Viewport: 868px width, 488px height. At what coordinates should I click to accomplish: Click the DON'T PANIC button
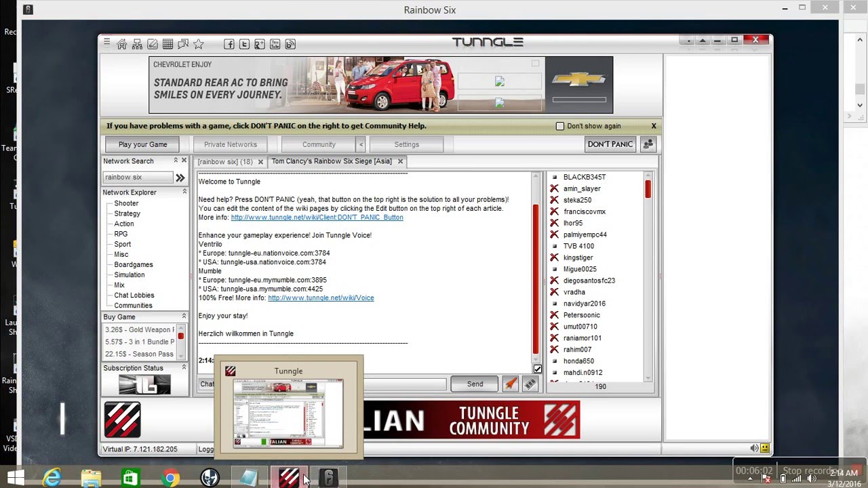610,144
